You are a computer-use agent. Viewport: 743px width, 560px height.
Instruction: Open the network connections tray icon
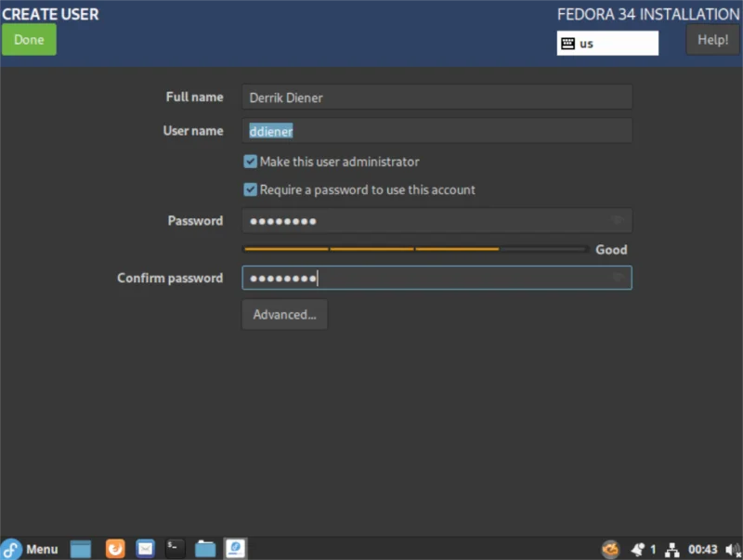pos(671,550)
